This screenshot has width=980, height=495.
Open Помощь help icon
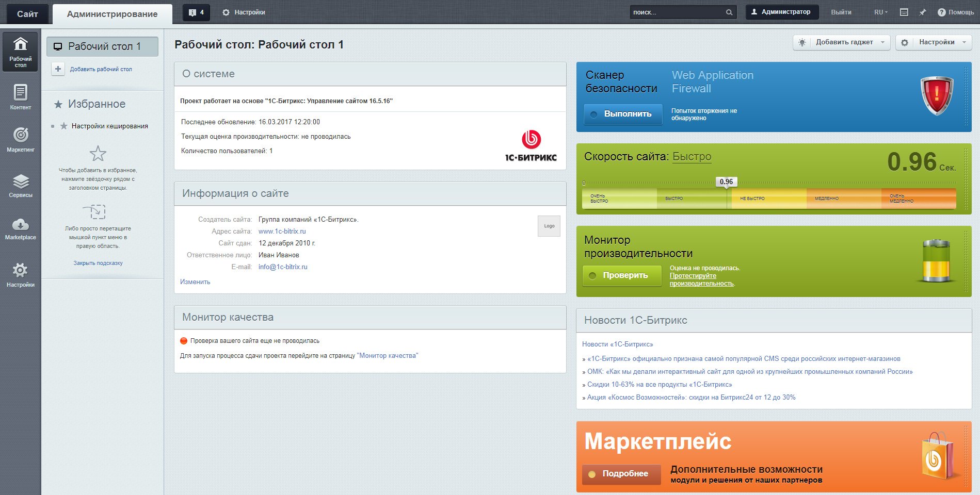[941, 12]
